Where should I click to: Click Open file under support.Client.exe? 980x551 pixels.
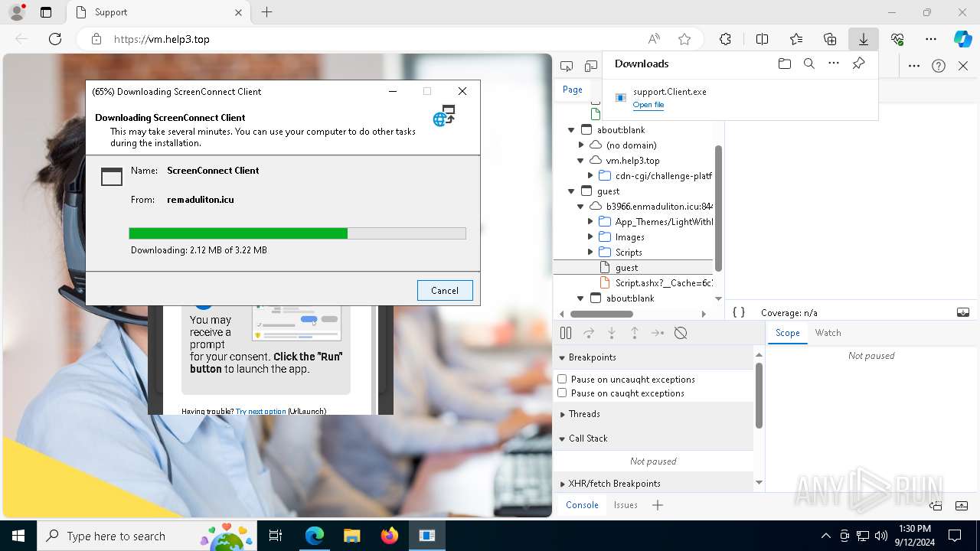pos(648,105)
